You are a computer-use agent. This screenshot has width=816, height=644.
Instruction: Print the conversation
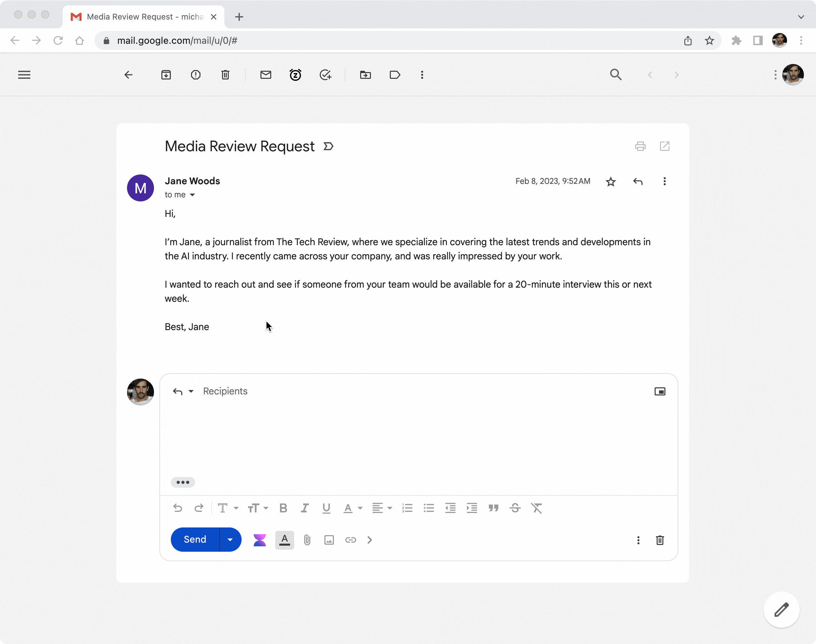[640, 146]
